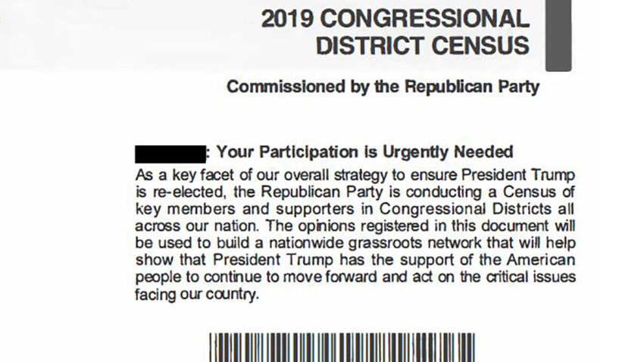Click the '2019 CONGRESSIONAL' title line
The image size is (644, 362).
395,19
